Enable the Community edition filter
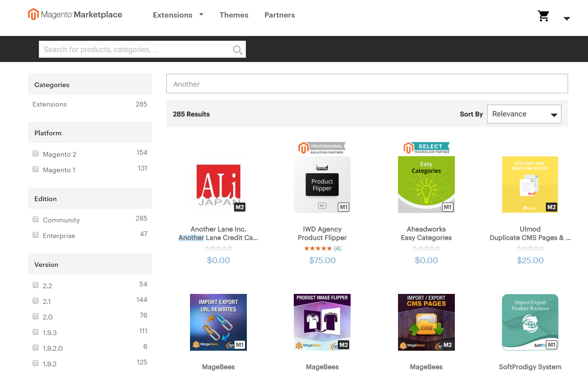This screenshot has height=372, width=588. 36,219
